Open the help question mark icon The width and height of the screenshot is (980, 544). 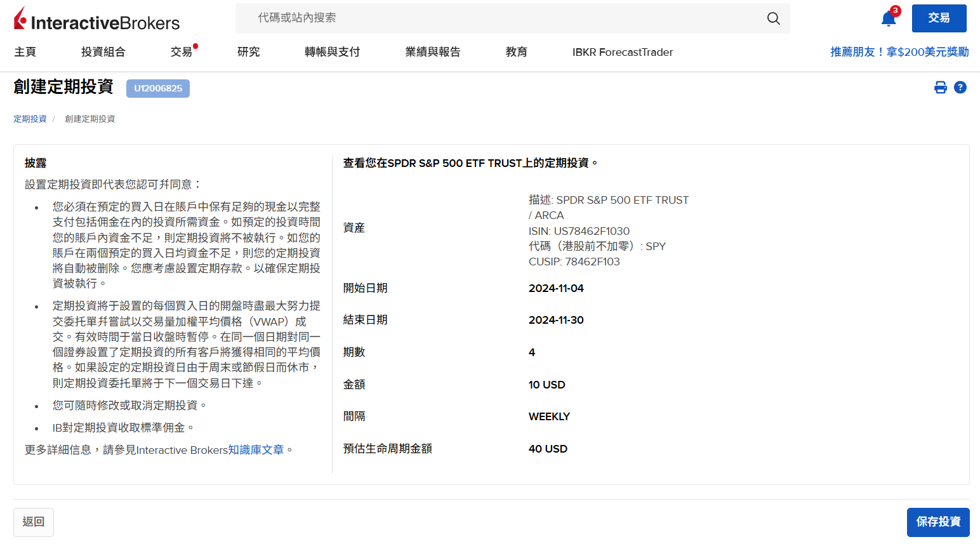point(960,88)
